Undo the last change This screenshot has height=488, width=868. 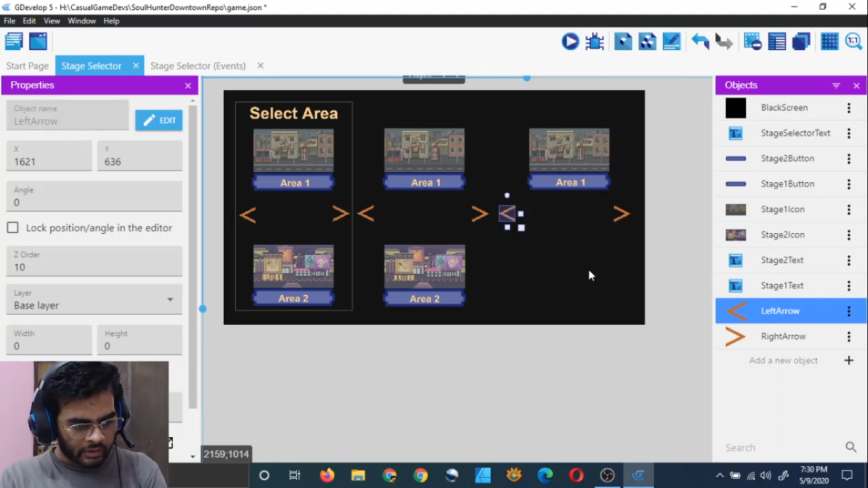coord(700,42)
